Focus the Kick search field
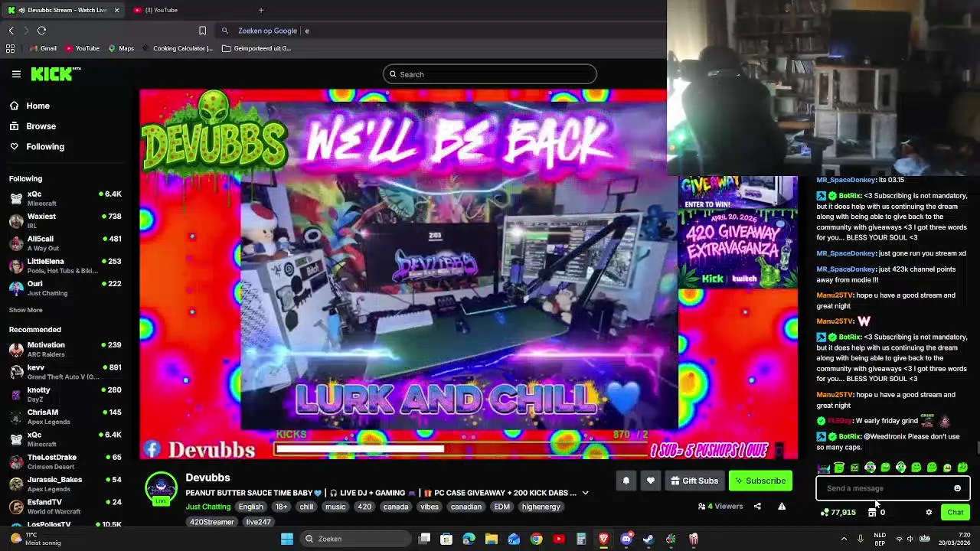 [490, 74]
